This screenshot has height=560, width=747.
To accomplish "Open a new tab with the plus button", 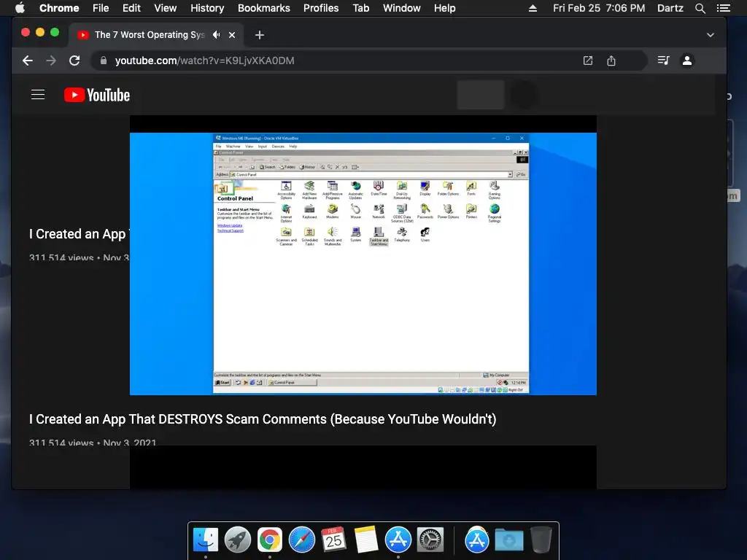I will [x=259, y=35].
